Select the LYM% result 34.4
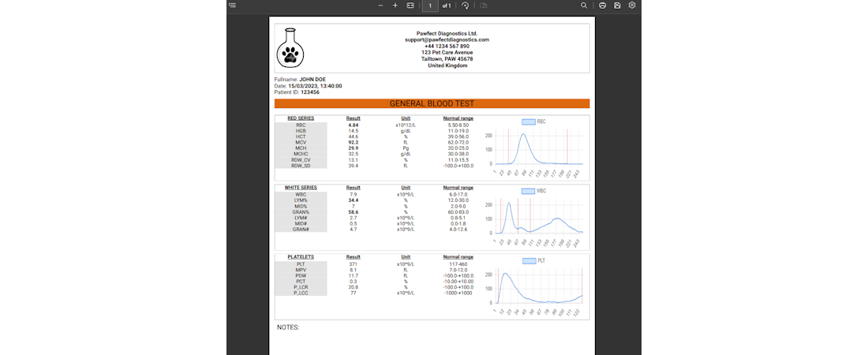Viewport: 868px width, 355px height. (x=354, y=200)
